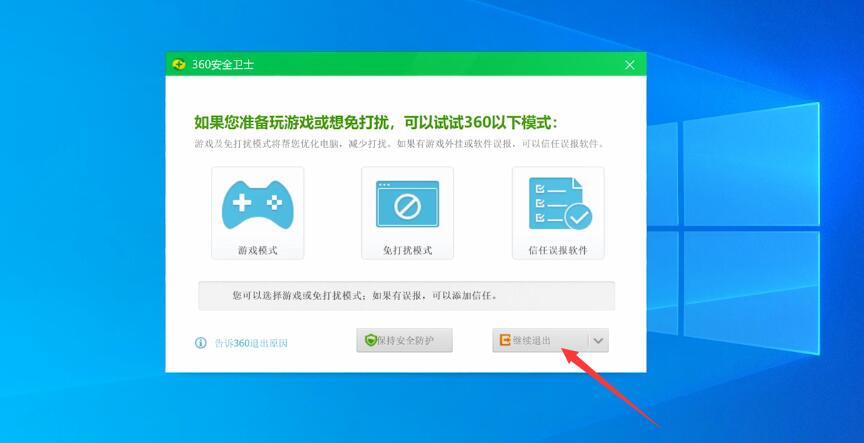
Task: Click the 继续退出 button
Action: coord(540,341)
